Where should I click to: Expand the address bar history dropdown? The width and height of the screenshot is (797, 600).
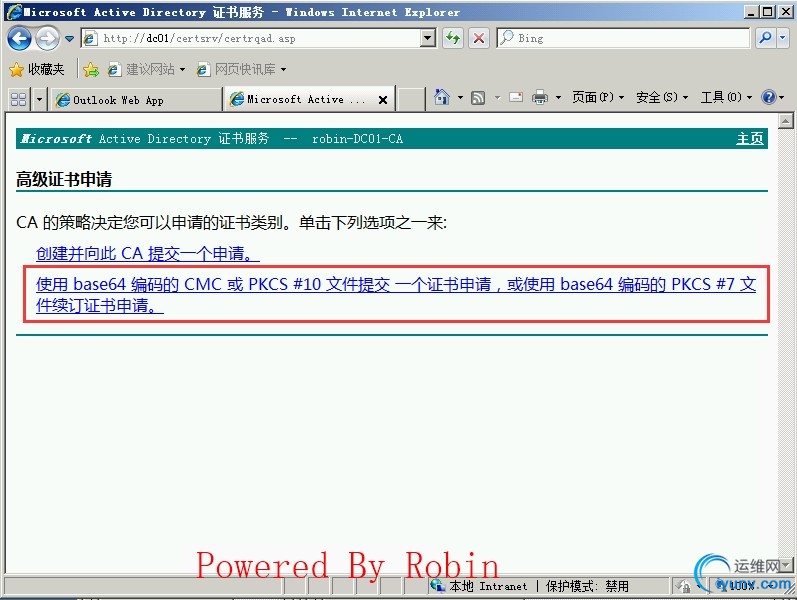point(428,38)
